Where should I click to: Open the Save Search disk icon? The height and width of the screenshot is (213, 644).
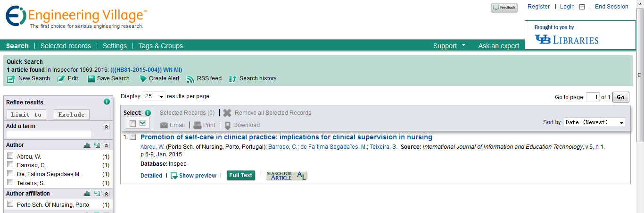point(91,79)
